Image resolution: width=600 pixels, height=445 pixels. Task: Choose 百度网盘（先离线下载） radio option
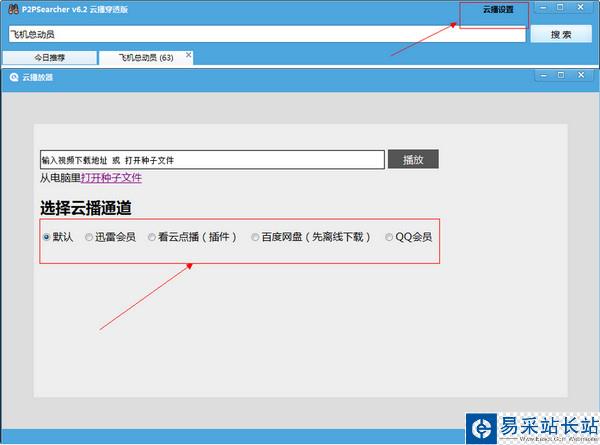click(255, 237)
